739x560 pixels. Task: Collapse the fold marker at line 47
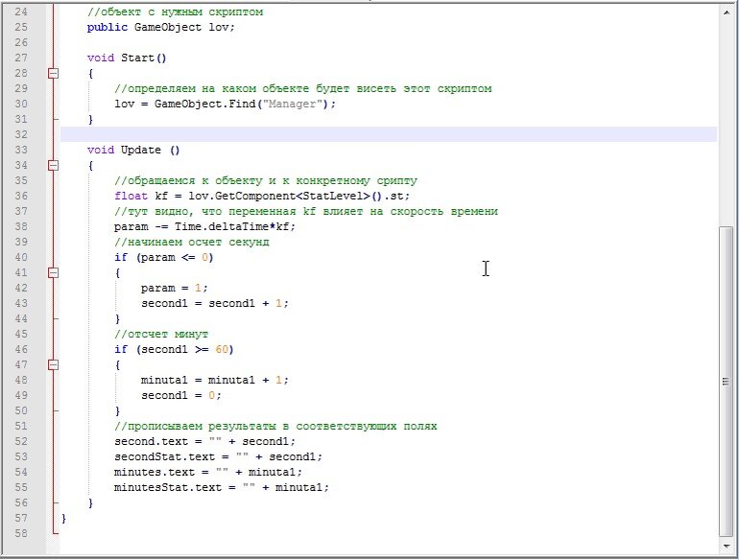click(x=53, y=365)
